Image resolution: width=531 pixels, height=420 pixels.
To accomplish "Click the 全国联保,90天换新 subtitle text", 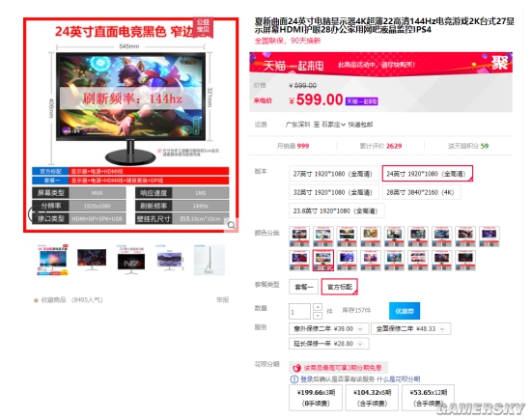I will pyautogui.click(x=288, y=41).
